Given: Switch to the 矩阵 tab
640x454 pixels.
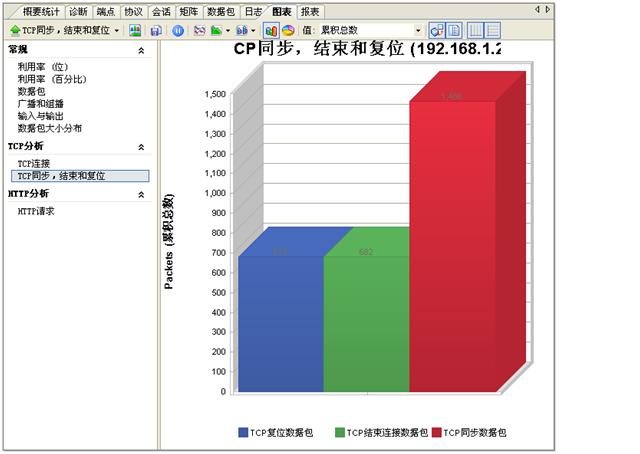Looking at the screenshot, I should [189, 12].
